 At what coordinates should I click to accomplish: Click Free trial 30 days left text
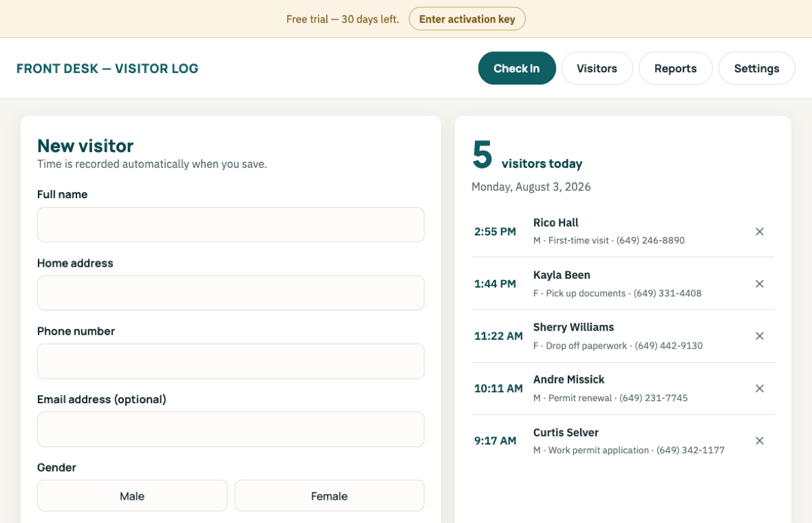(x=342, y=19)
